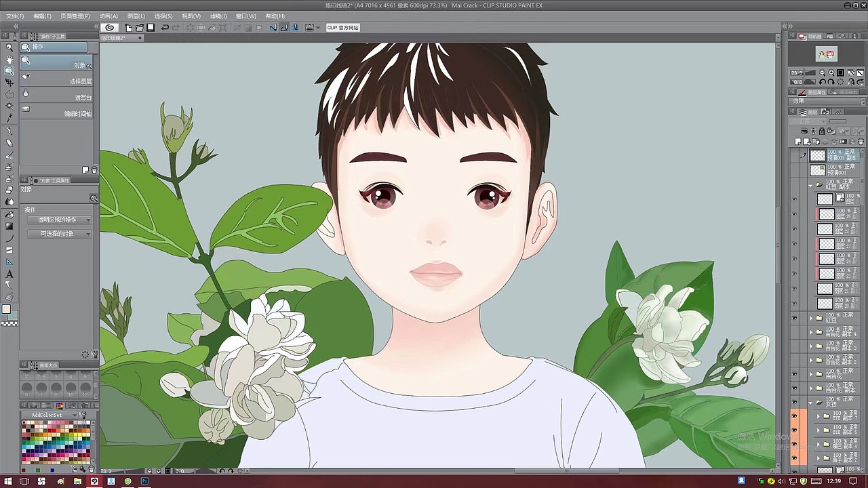Click the navigator thumbnail preview
Image resolution: width=868 pixels, height=488 pixels.
[826, 54]
